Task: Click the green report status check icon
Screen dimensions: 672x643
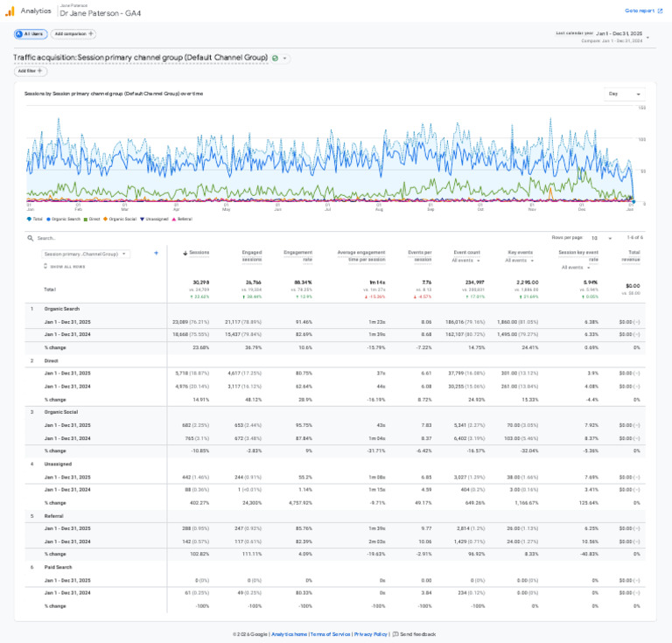Action: click(x=275, y=58)
